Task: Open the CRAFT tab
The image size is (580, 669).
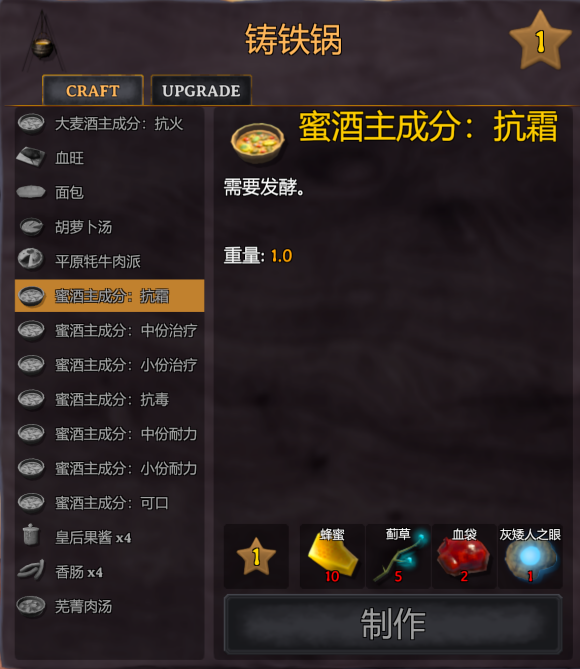Action: 93,90
